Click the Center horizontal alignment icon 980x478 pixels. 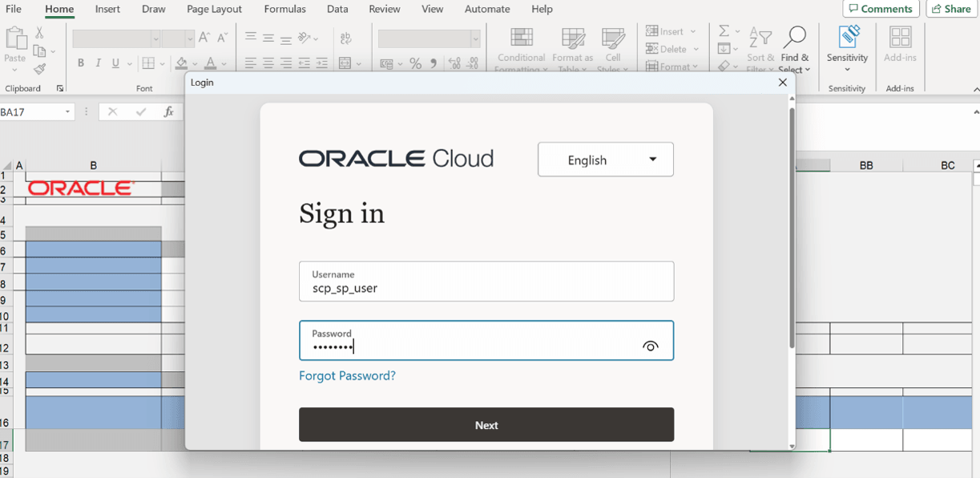268,63
